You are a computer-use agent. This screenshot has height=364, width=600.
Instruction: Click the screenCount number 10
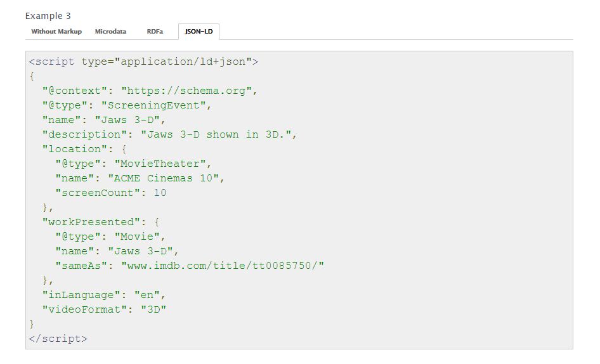[160, 193]
